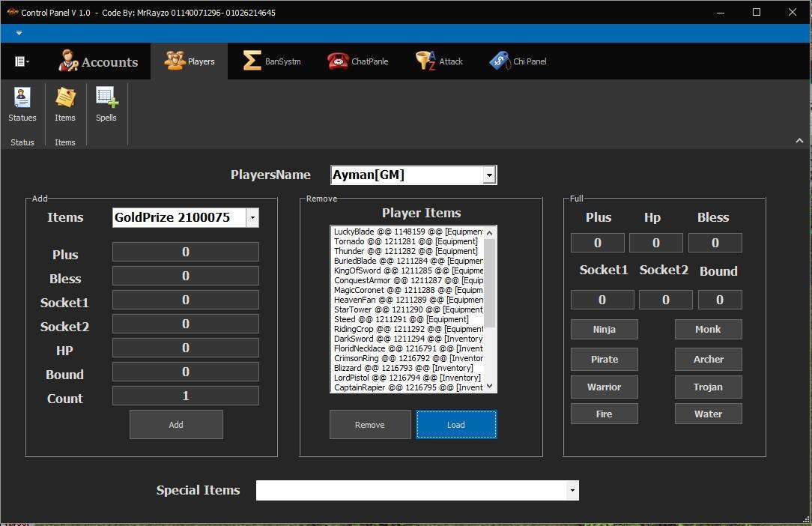Click the Pirate button
Viewport: 812px width, 526px height.
(605, 359)
